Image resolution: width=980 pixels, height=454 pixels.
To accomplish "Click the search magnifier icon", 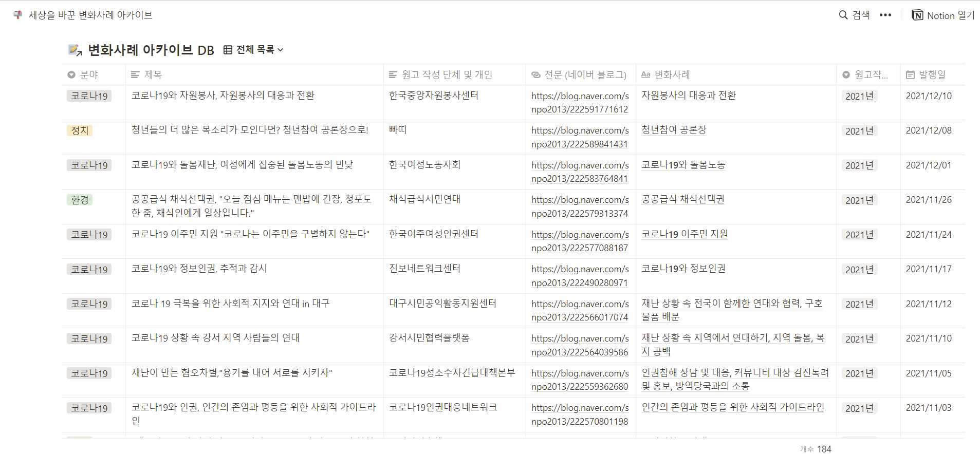I will tap(843, 15).
